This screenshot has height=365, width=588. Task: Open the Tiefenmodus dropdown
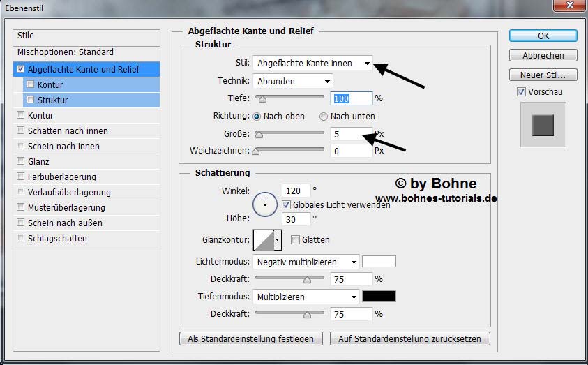(306, 297)
